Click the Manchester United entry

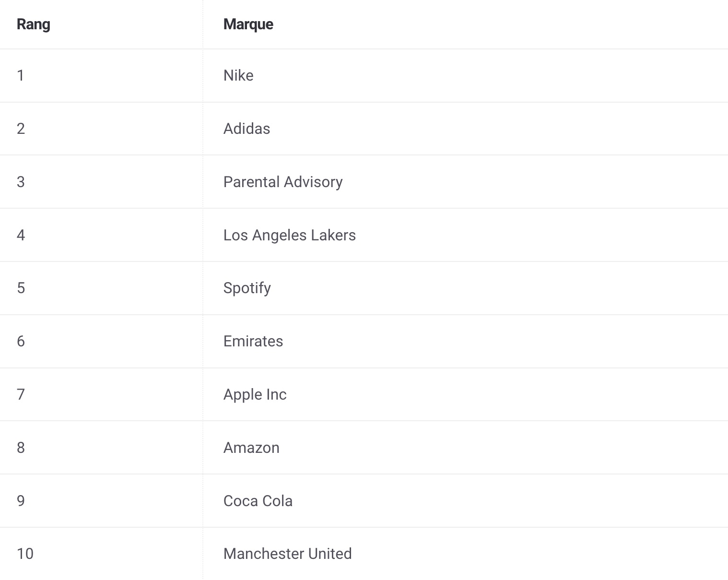[288, 554]
